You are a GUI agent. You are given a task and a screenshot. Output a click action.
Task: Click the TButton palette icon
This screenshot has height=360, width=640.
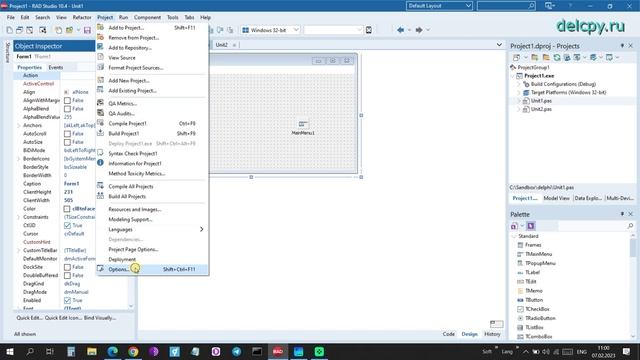[520, 300]
